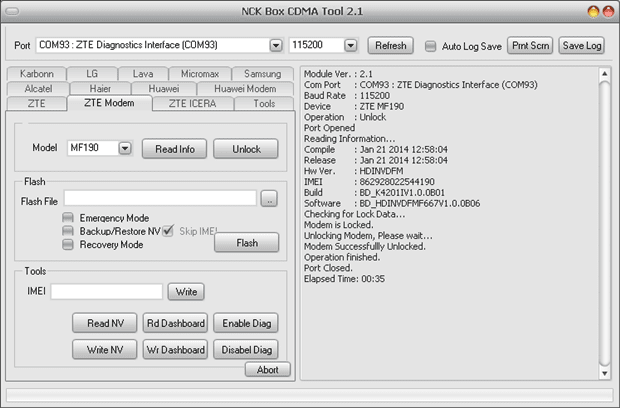This screenshot has height=408, width=620.
Task: Open the Port combo box dropdown arrow
Action: tap(276, 45)
